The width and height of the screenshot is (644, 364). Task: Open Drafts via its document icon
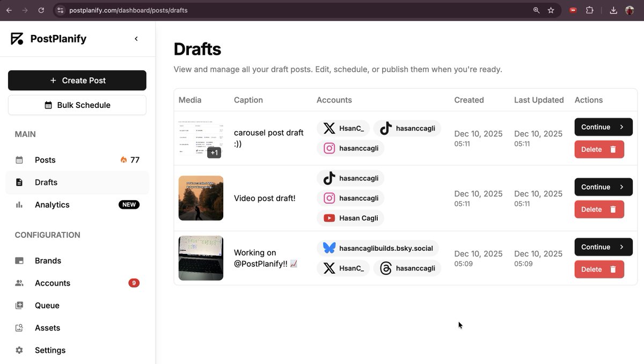pyautogui.click(x=19, y=182)
